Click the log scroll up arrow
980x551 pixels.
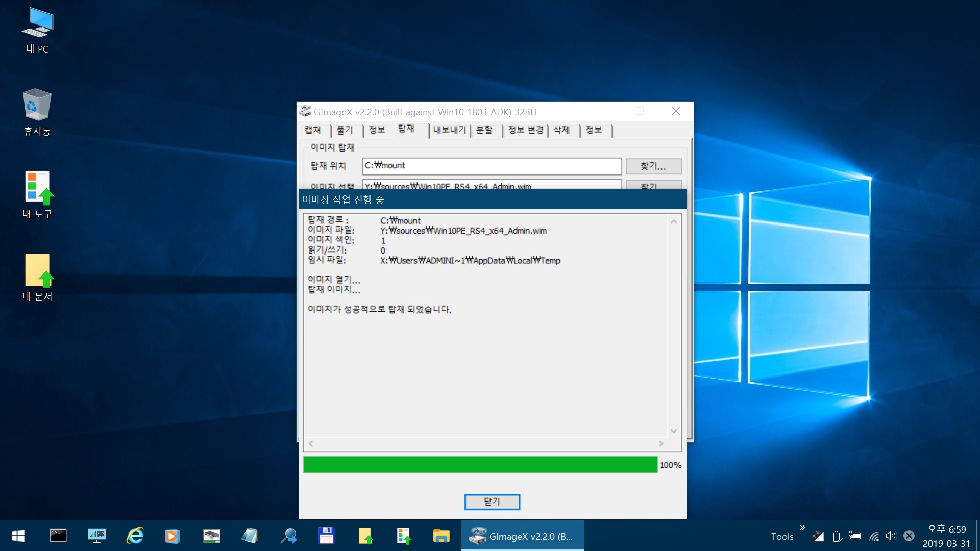tap(674, 221)
